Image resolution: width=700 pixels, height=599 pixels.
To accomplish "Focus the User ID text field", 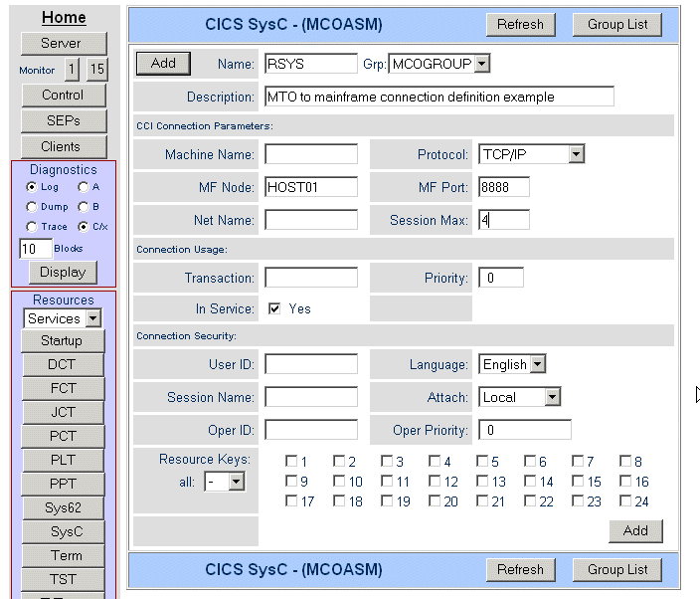I will [310, 364].
